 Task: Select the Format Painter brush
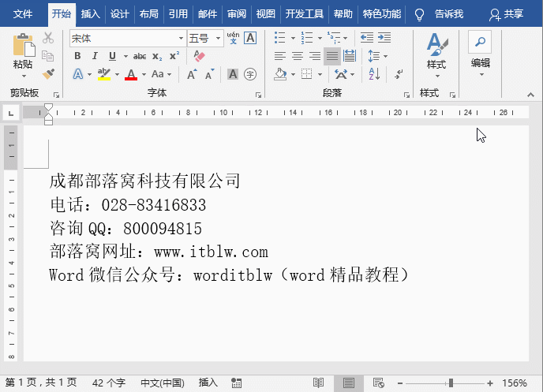click(x=48, y=73)
